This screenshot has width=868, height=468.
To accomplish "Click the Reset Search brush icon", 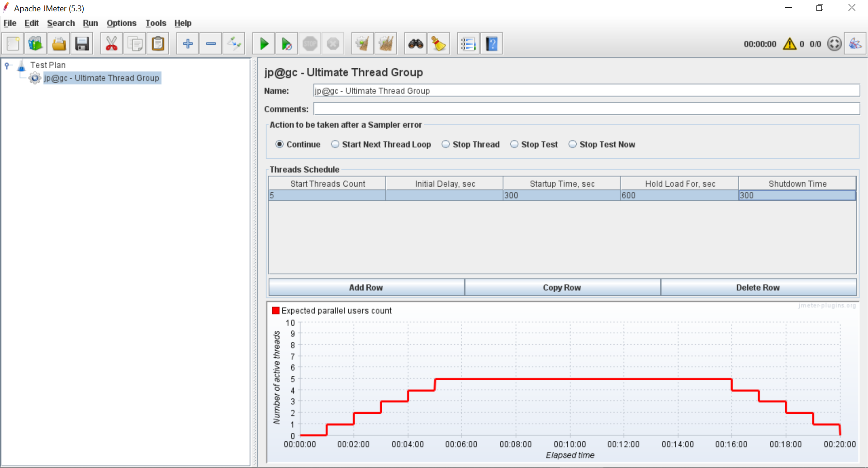I will point(439,44).
